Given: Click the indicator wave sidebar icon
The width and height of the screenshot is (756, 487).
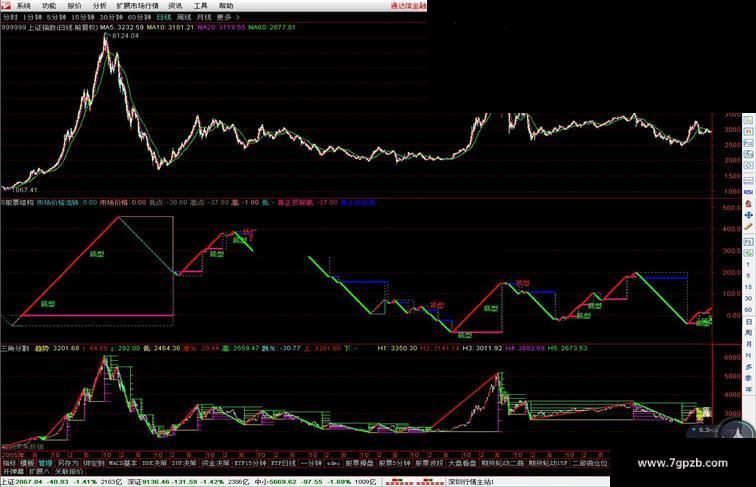Looking at the screenshot, I should pos(749,180).
